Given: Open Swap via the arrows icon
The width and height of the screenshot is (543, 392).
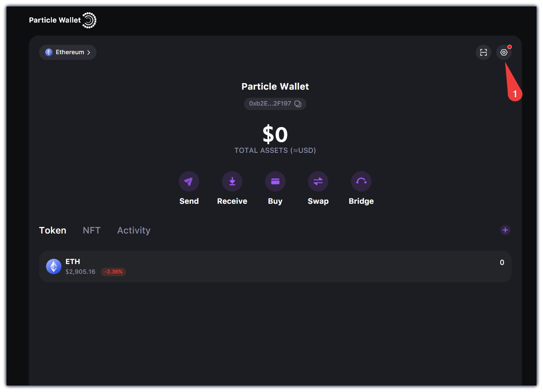Looking at the screenshot, I should point(318,181).
